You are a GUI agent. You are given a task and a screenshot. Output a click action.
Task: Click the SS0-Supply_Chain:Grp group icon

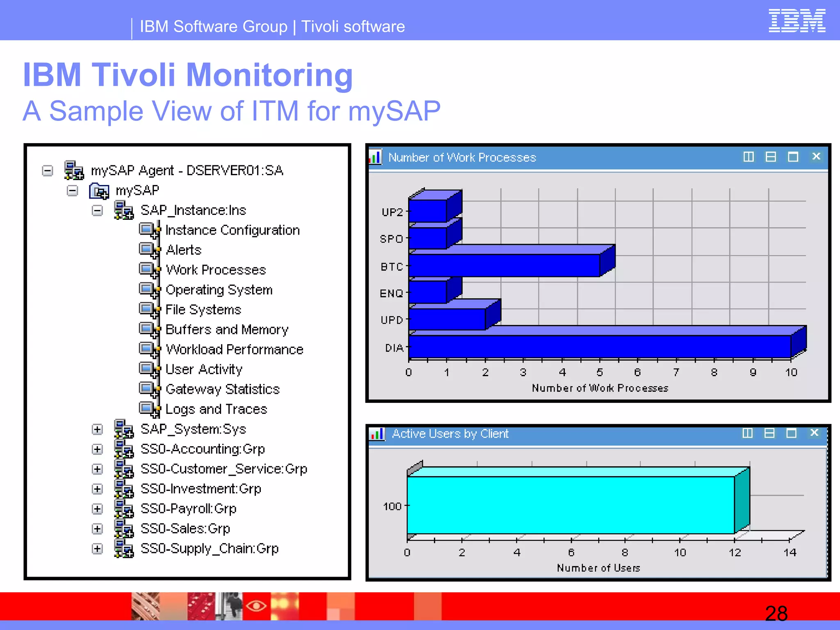pos(124,548)
